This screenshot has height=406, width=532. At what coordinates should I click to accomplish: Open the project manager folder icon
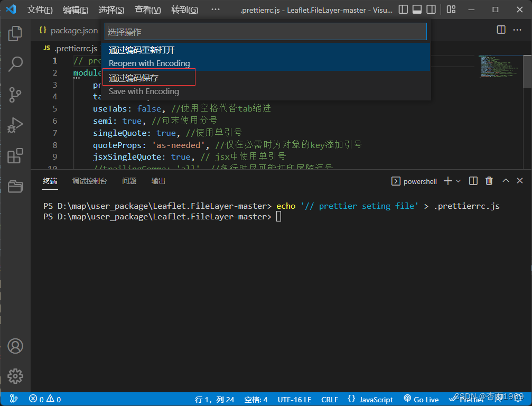(x=15, y=187)
